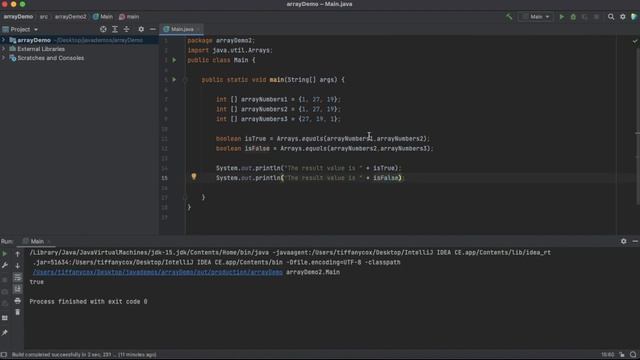The height and width of the screenshot is (360, 640).
Task: Restore layout icon in Run panel
Action: [5, 318]
